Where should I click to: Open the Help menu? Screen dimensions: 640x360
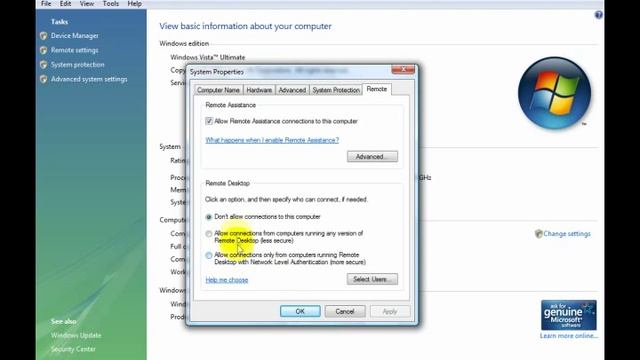pyautogui.click(x=135, y=4)
